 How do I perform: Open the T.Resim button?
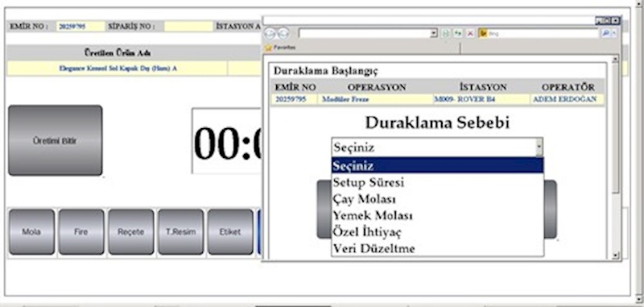pyautogui.click(x=180, y=232)
